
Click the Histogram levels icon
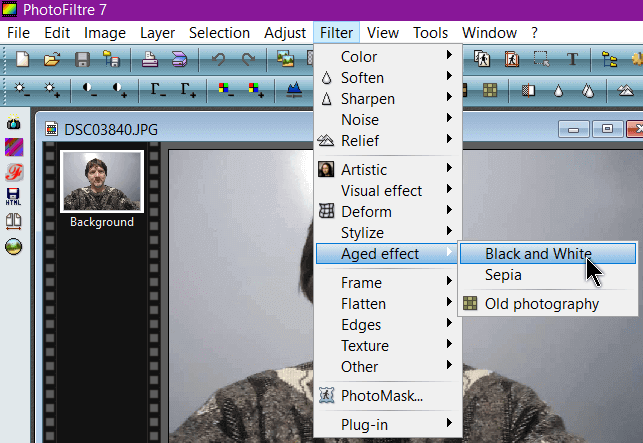tap(293, 91)
